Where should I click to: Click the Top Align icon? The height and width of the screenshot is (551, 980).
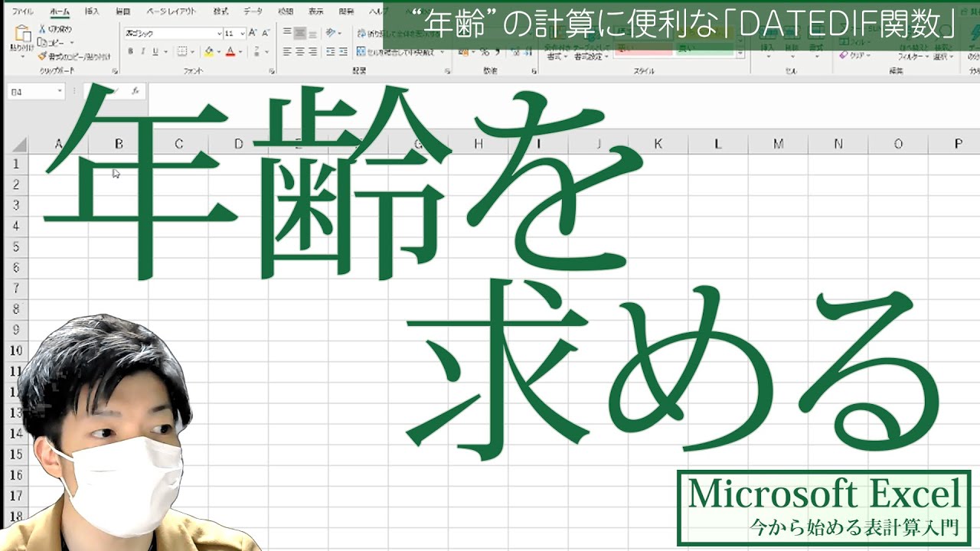287,33
